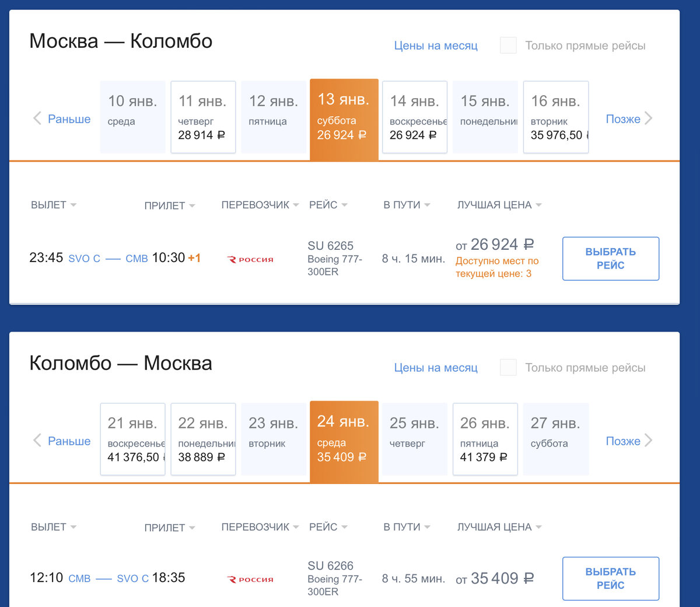This screenshot has width=700, height=607.
Task: Select 26 янв. пятница date tab
Action: 485,439
